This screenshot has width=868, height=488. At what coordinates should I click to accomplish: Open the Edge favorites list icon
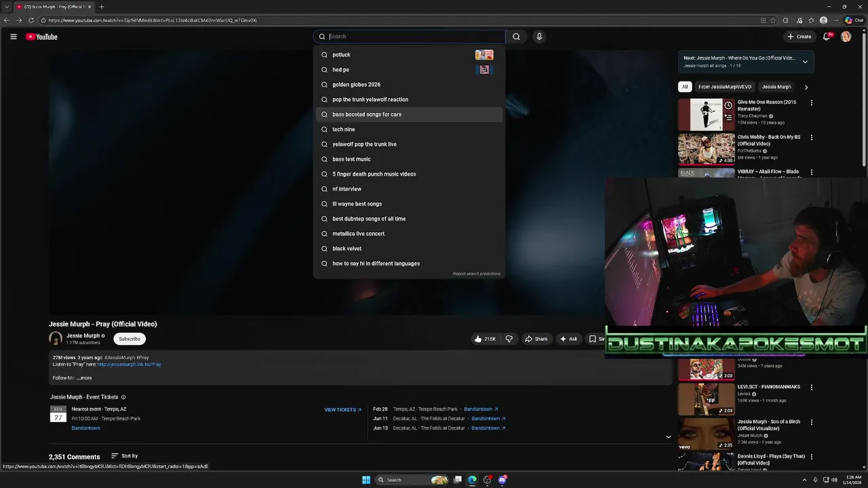pos(811,20)
